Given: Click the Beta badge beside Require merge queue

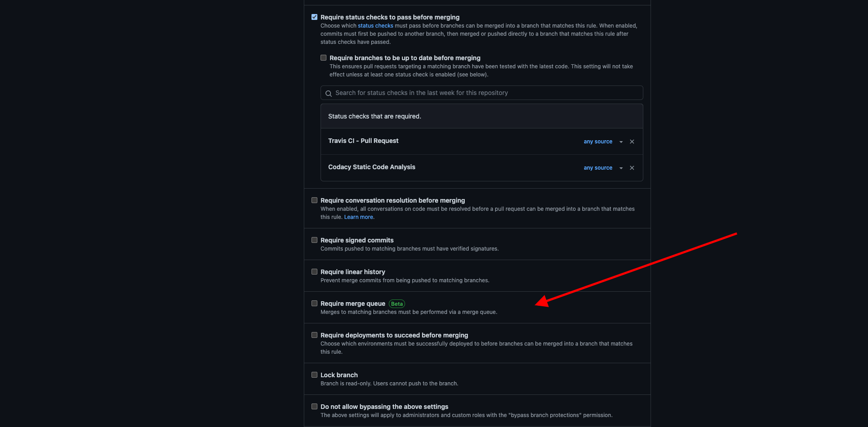Looking at the screenshot, I should pyautogui.click(x=396, y=304).
